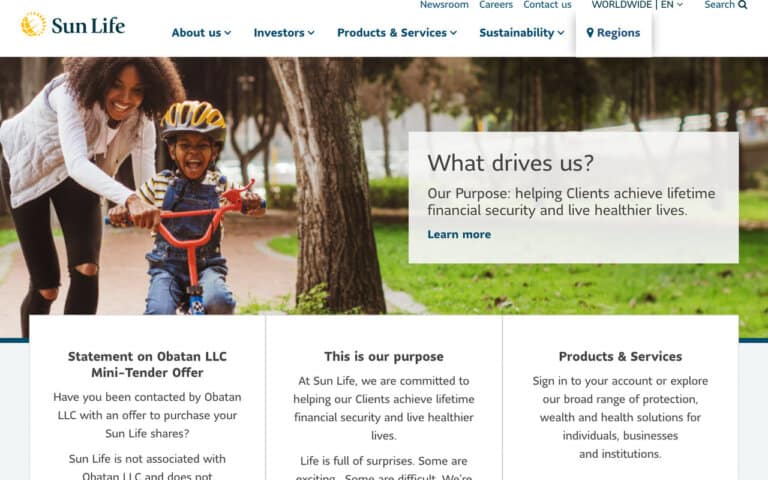The width and height of the screenshot is (768, 480).
Task: Open the Newsroom link
Action: 444,5
